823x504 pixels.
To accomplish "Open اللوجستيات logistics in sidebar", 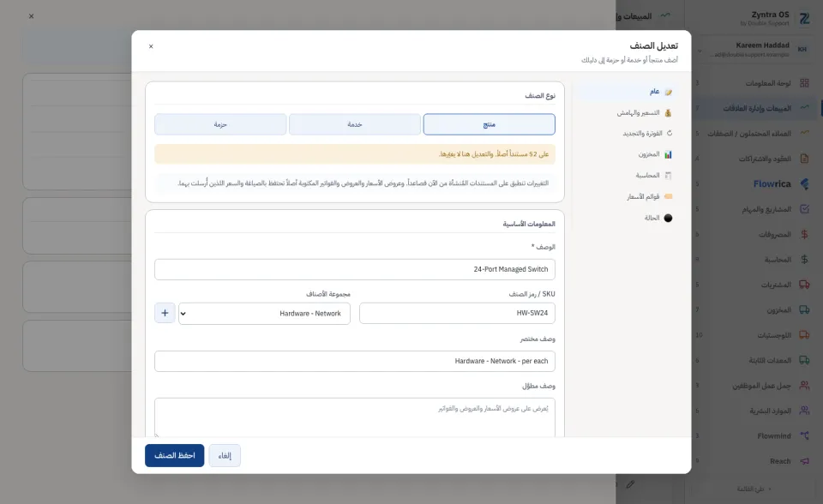I will click(774, 335).
